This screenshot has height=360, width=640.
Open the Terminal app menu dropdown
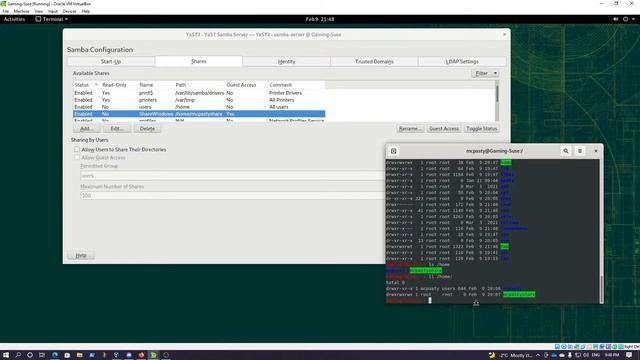point(51,19)
